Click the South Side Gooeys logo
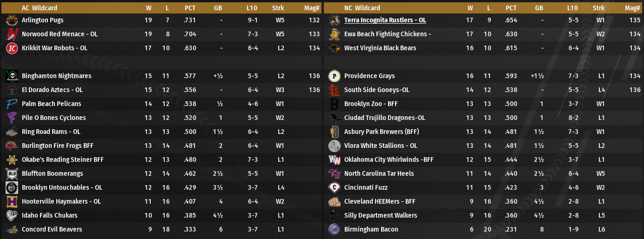 click(x=334, y=90)
